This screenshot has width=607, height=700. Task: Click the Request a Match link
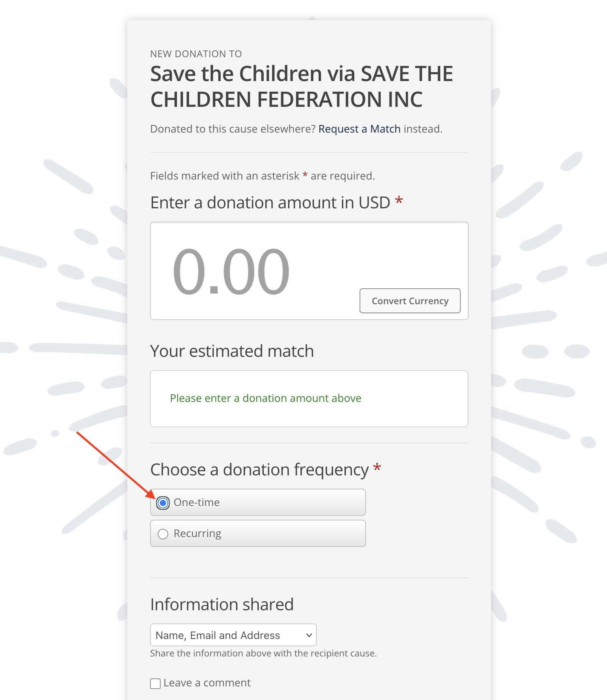coord(359,129)
